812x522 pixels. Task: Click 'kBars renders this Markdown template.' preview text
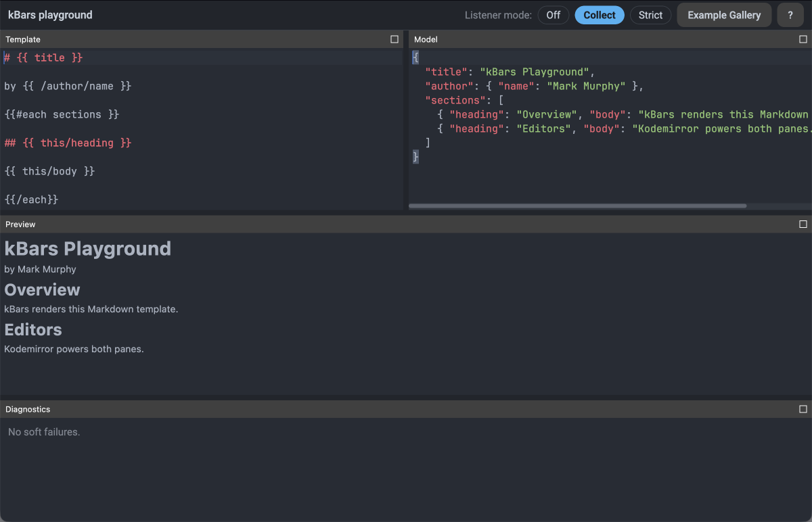(91, 309)
